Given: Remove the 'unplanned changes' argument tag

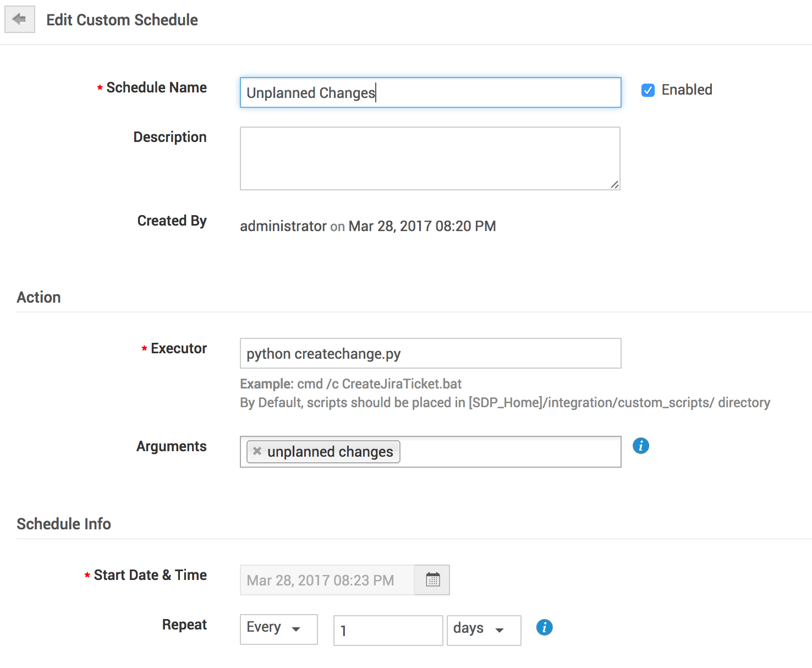Looking at the screenshot, I should [257, 451].
